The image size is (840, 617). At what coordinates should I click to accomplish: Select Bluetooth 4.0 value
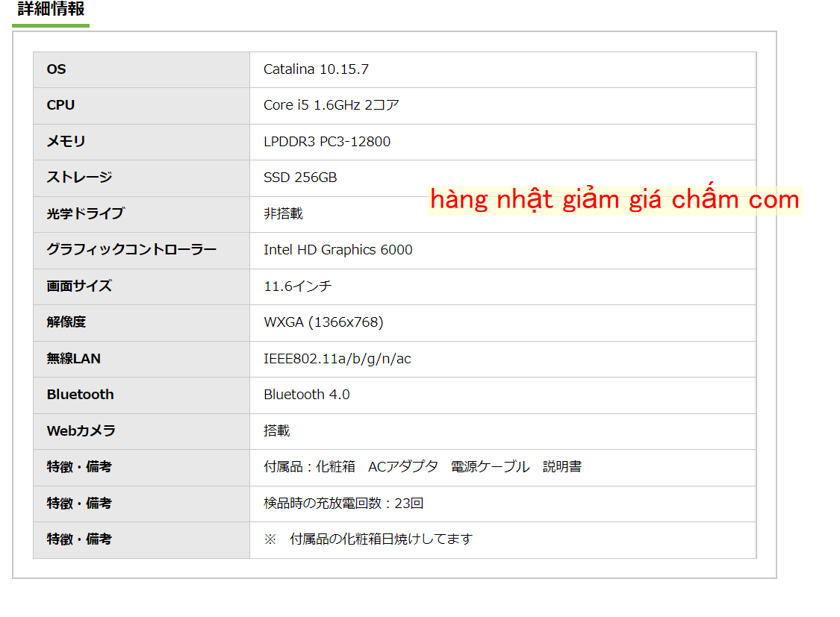click(306, 395)
